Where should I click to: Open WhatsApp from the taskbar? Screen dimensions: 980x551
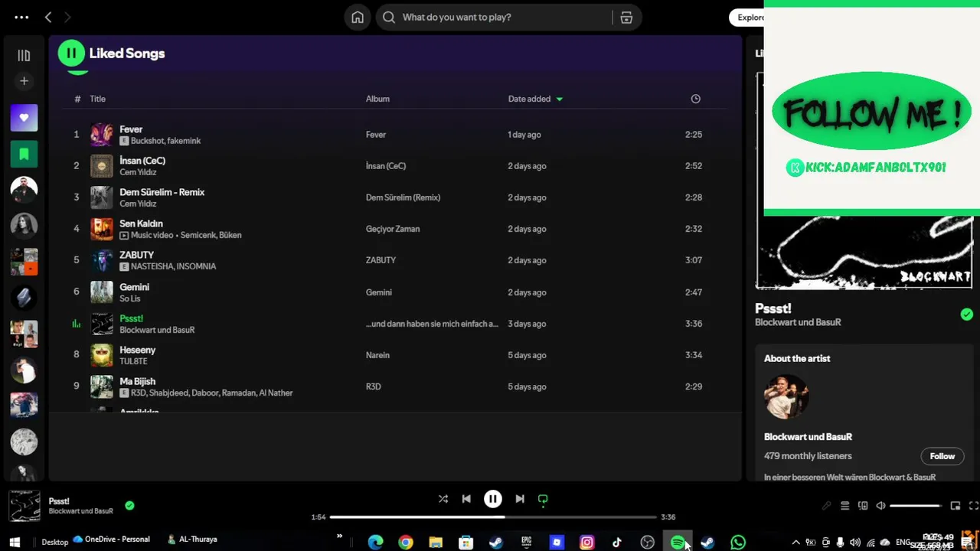click(x=738, y=543)
